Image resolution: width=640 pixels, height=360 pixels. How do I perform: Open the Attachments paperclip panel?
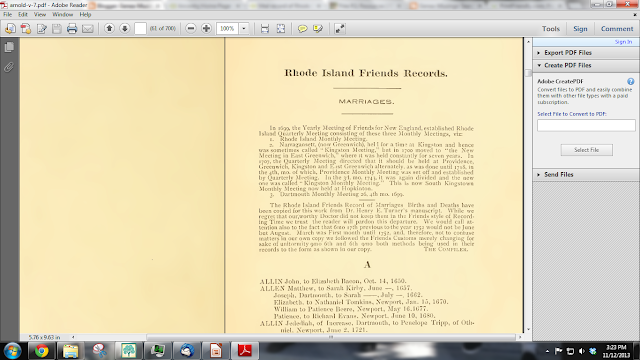pos(9,67)
